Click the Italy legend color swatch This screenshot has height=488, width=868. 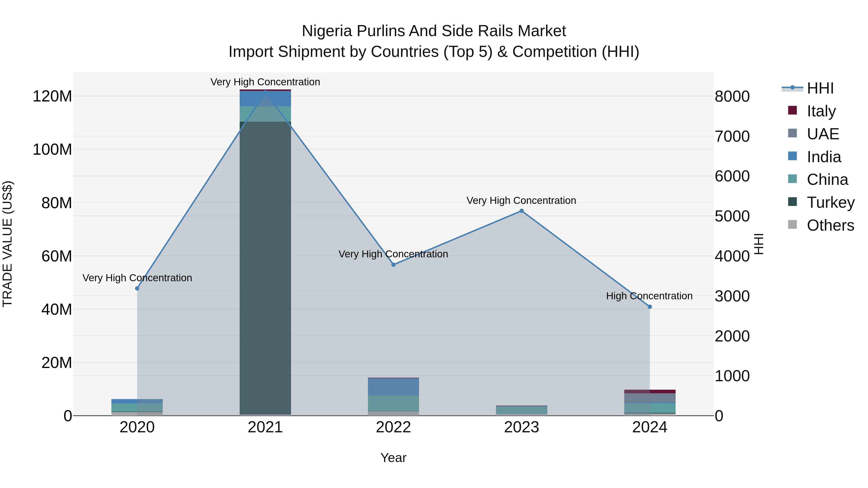pyautogui.click(x=793, y=110)
